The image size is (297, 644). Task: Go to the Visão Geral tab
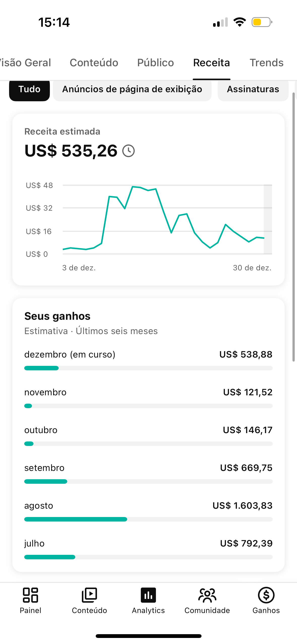pos(25,63)
